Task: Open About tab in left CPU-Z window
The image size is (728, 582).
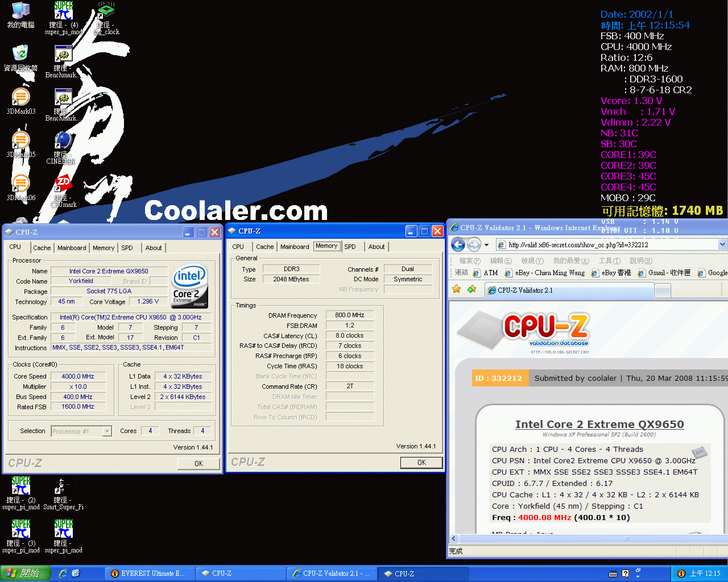Action: point(154,248)
